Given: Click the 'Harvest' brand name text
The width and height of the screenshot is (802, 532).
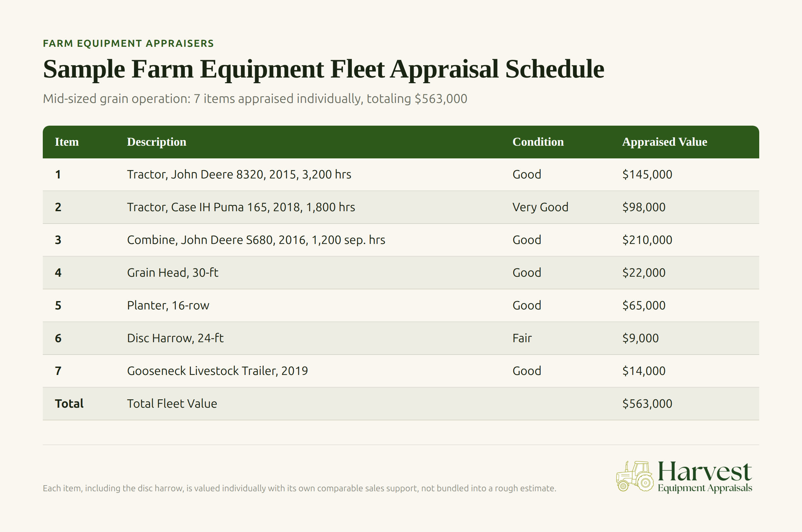Looking at the screenshot, I should tap(705, 471).
